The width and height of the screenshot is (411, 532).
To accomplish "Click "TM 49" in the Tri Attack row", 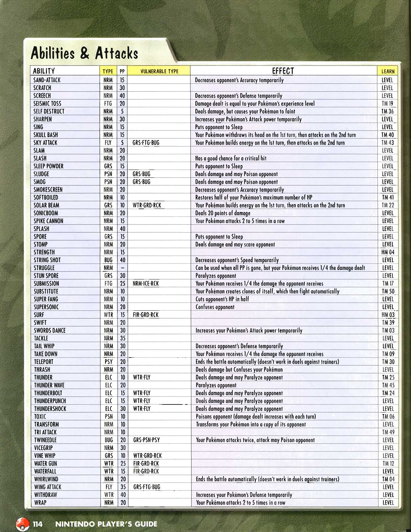I will pyautogui.click(x=388, y=432).
